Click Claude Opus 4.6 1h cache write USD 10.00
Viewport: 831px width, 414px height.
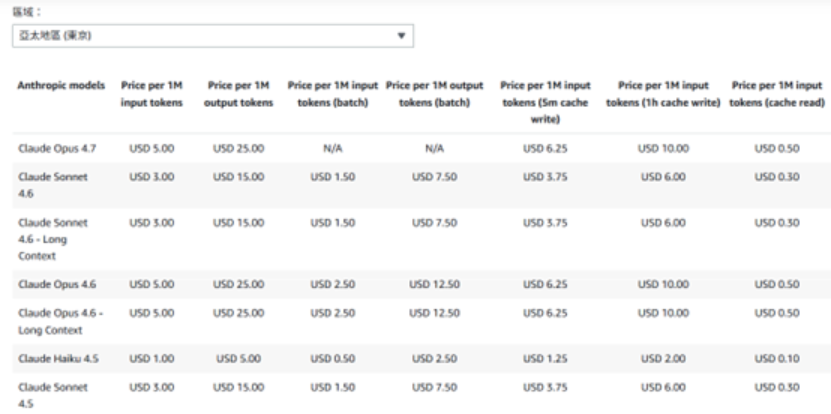pyautogui.click(x=664, y=284)
